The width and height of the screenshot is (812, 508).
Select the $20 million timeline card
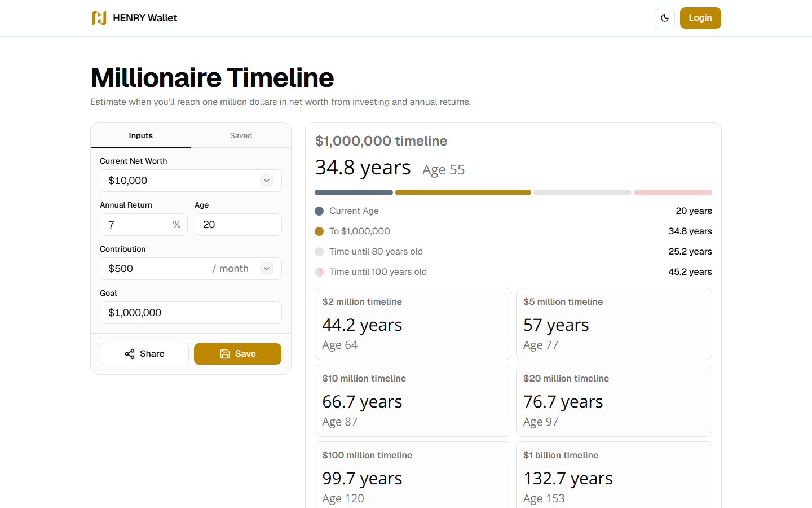click(614, 401)
